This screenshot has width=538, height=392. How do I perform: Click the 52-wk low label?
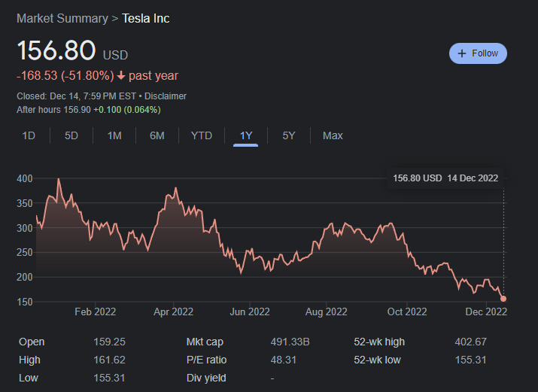tap(377, 360)
